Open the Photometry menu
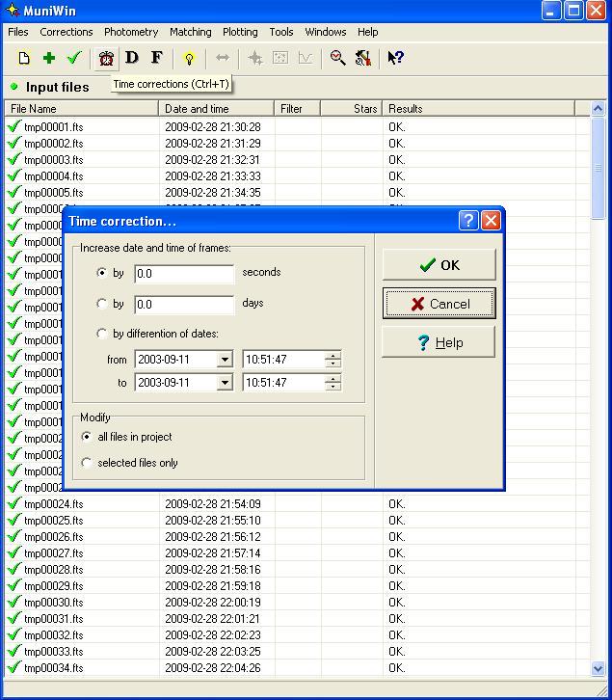Image resolution: width=612 pixels, height=700 pixels. tap(130, 32)
